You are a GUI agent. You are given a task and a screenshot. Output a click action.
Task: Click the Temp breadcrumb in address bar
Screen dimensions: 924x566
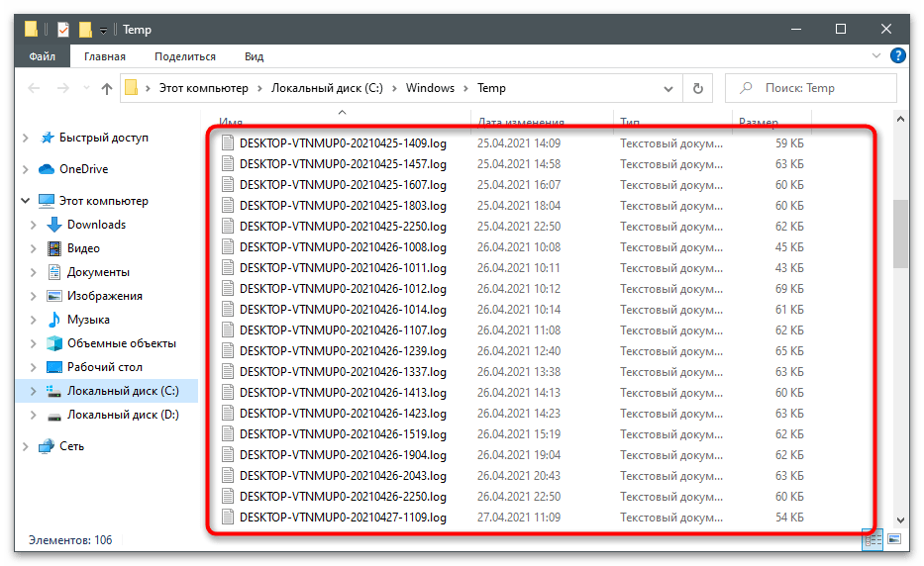(x=491, y=88)
